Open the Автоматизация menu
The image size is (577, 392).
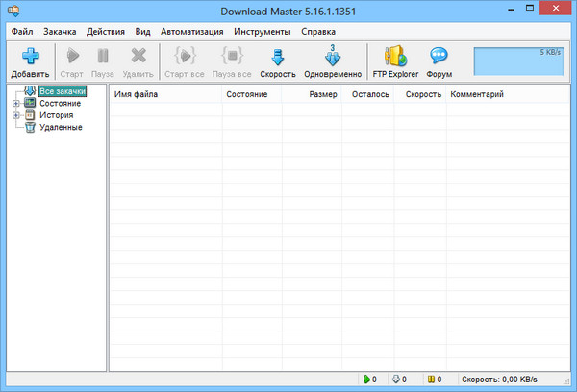pyautogui.click(x=190, y=32)
